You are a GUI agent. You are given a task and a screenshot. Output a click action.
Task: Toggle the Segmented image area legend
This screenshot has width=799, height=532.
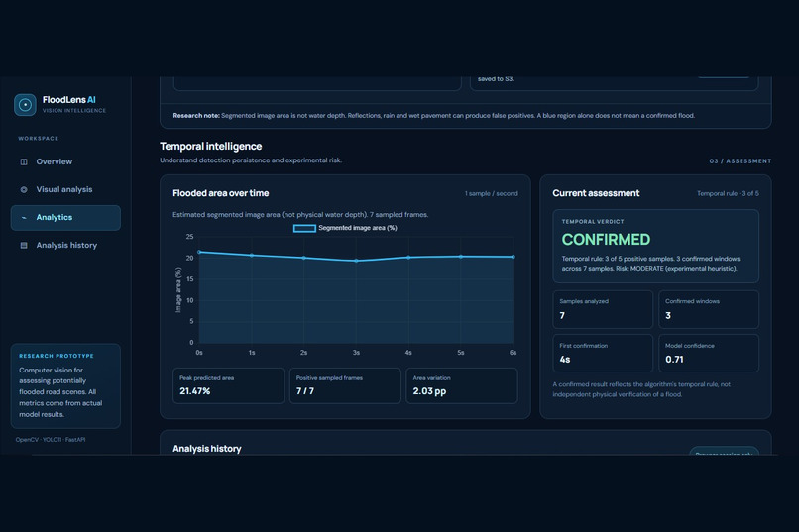click(345, 228)
